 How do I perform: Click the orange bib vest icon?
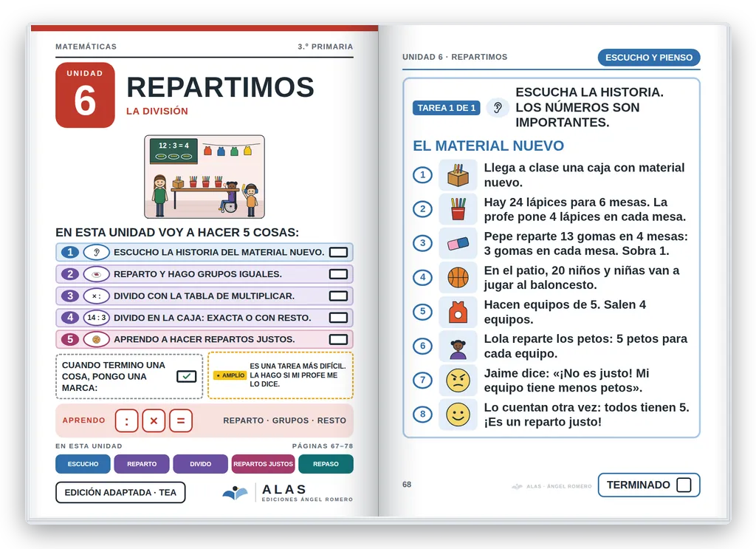tap(458, 312)
